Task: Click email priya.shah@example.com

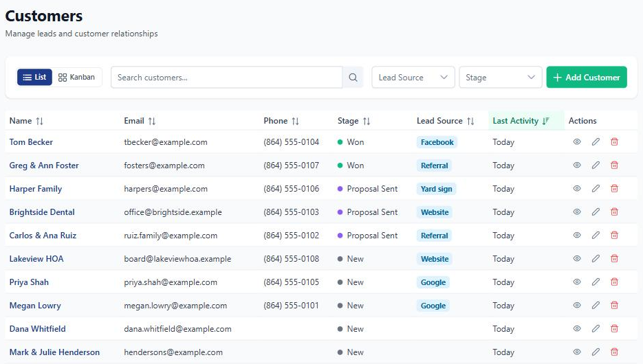Action: pos(171,282)
